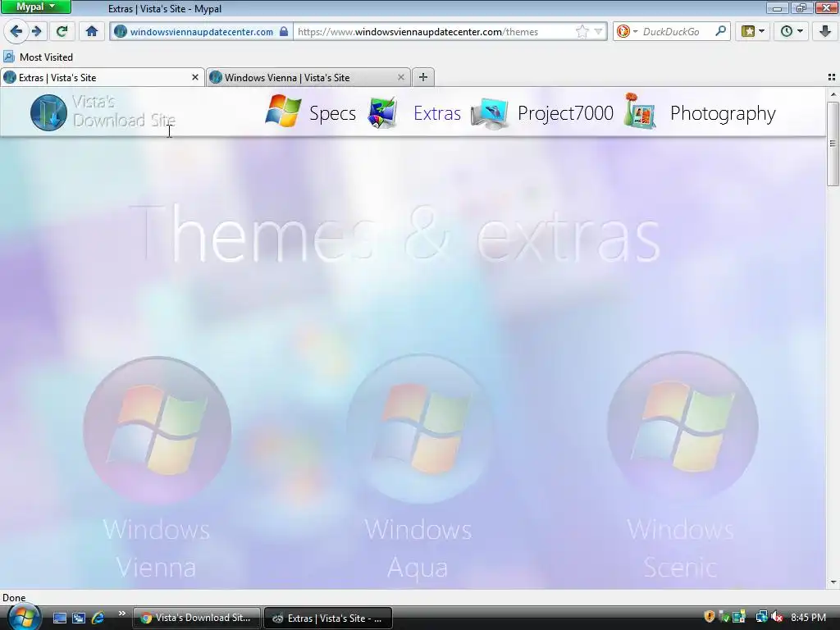Open the Most Visited bookmarks folder
Viewport: 840px width, 630px height.
pos(38,57)
